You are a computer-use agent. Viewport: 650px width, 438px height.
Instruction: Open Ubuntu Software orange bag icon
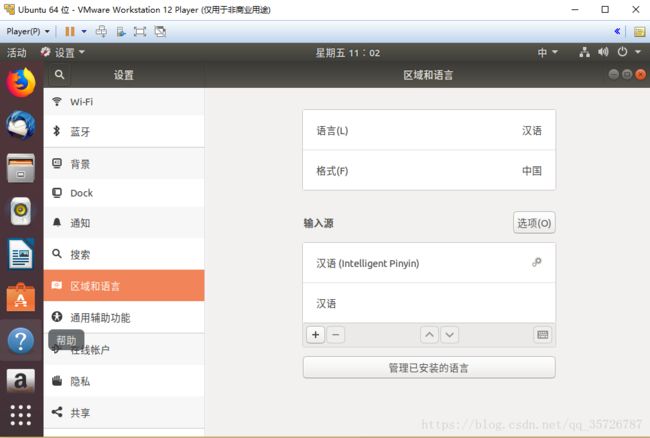point(21,297)
